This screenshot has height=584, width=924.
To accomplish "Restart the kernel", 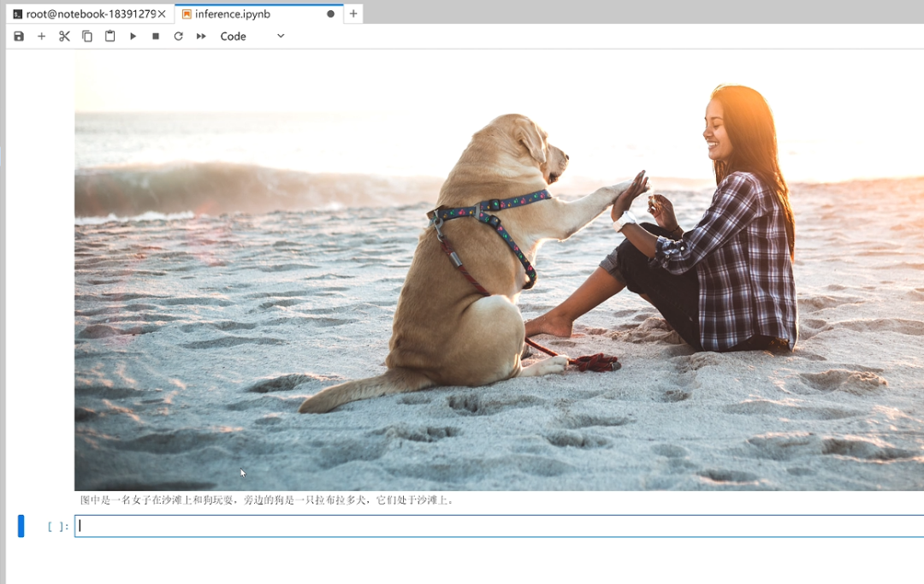I will pos(178,36).
